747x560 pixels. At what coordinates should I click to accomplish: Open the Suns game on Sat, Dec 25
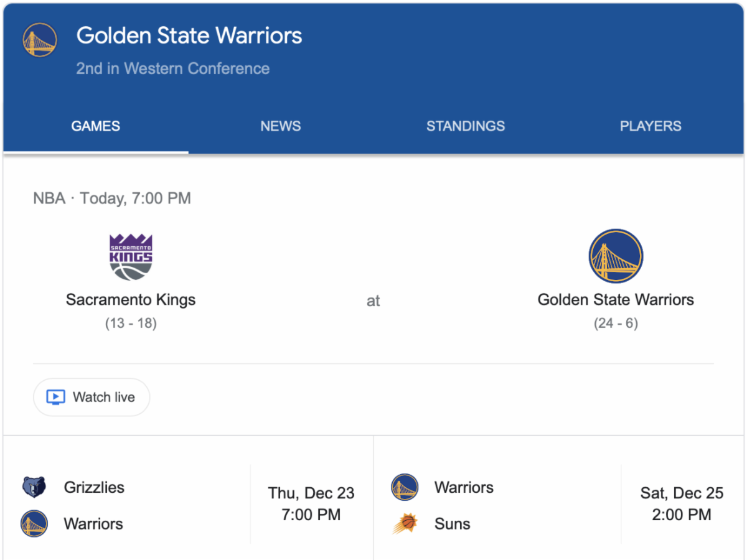[x=682, y=504]
